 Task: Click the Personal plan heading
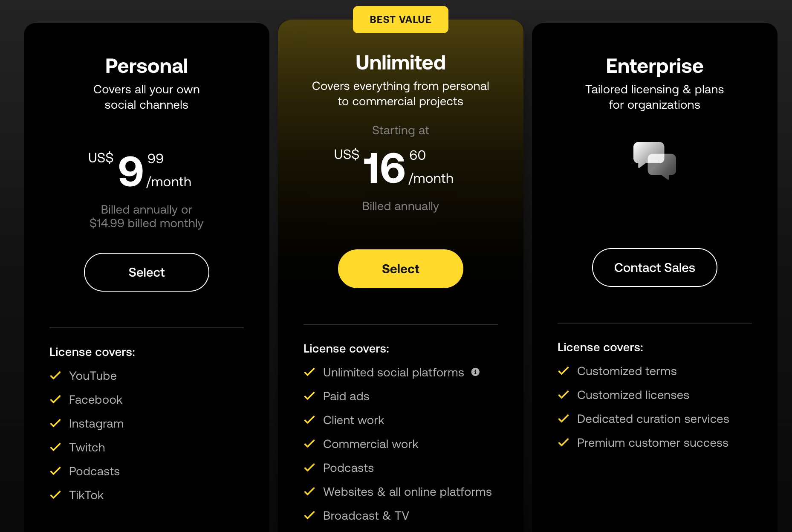(147, 66)
